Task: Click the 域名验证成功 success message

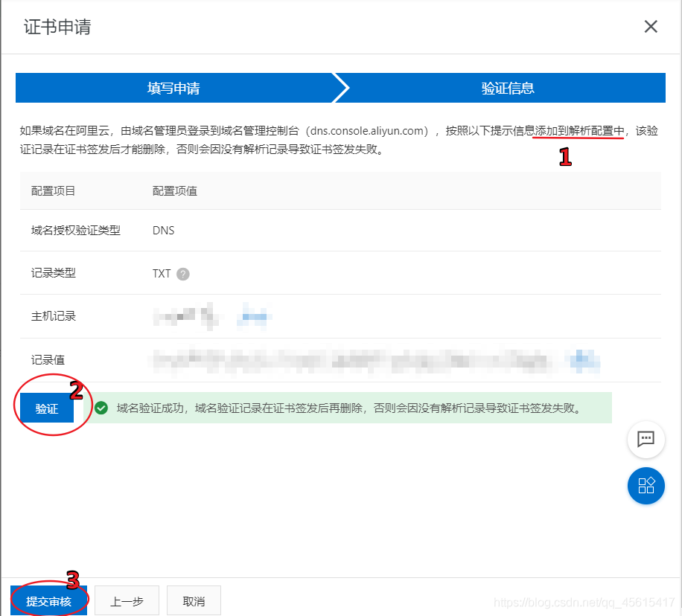Action: [349, 408]
